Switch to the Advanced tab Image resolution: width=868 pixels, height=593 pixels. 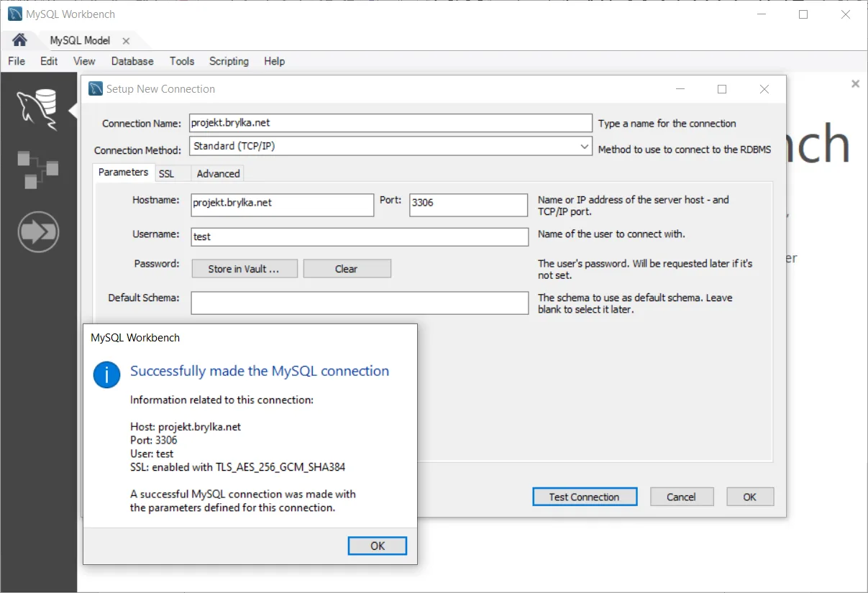tap(218, 174)
